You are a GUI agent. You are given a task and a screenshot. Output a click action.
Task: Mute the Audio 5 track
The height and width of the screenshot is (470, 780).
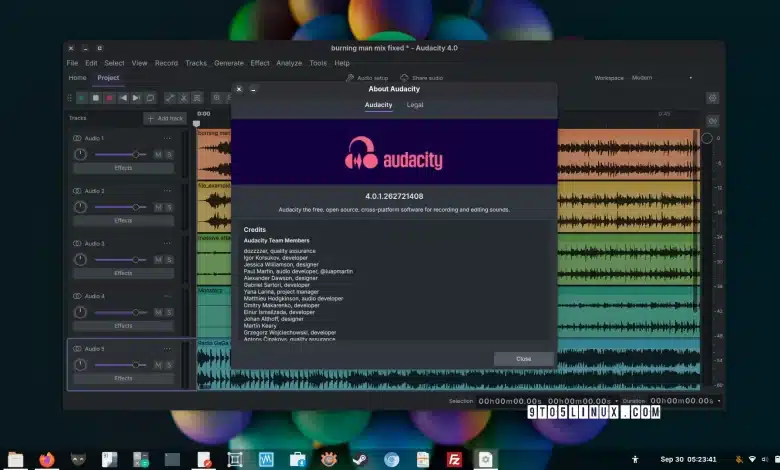[158, 365]
